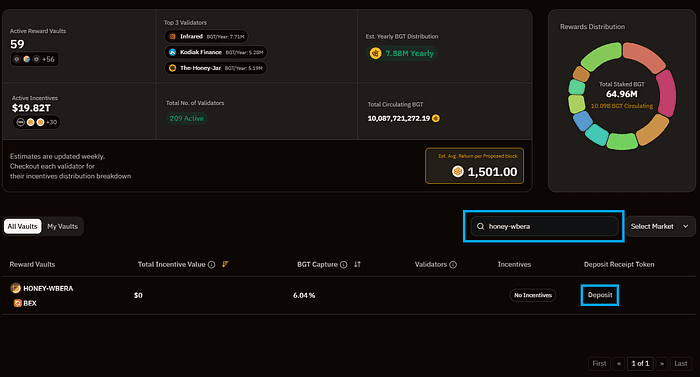Switch to the My Vaults tab
The width and height of the screenshot is (700, 377).
62,226
